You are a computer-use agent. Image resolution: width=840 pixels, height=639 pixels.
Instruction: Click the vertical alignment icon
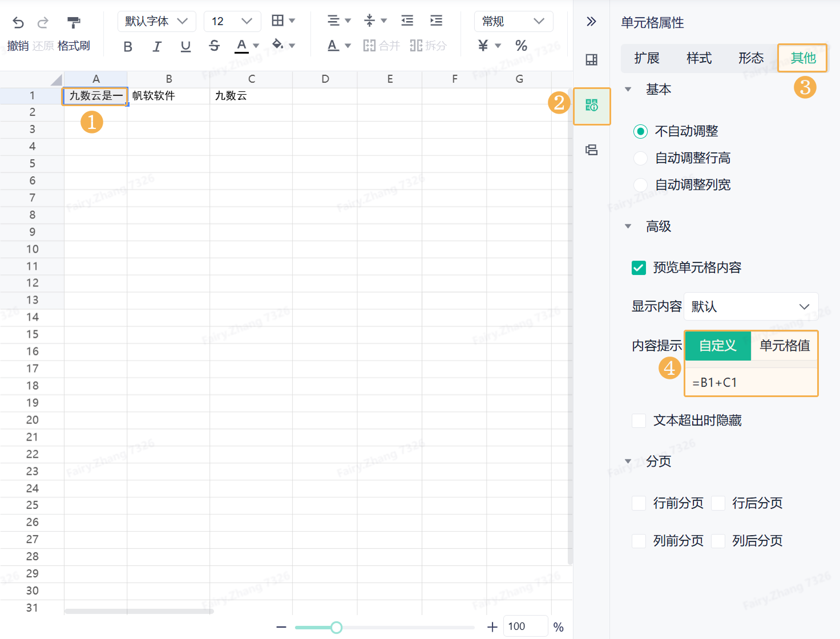pyautogui.click(x=370, y=21)
